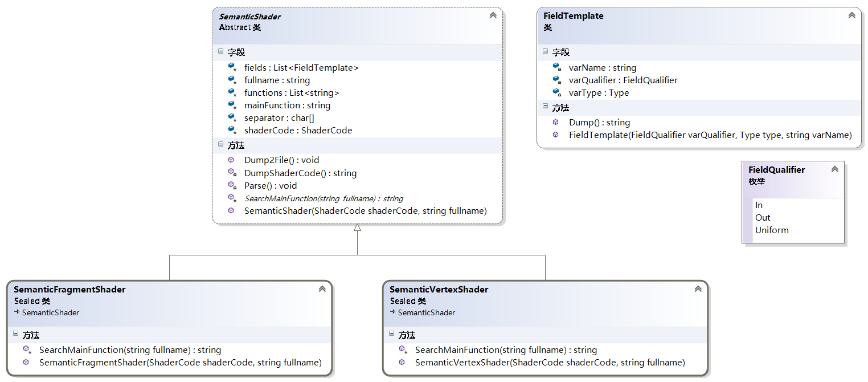Select varName : string member
The image size is (868, 382).
[602, 67]
